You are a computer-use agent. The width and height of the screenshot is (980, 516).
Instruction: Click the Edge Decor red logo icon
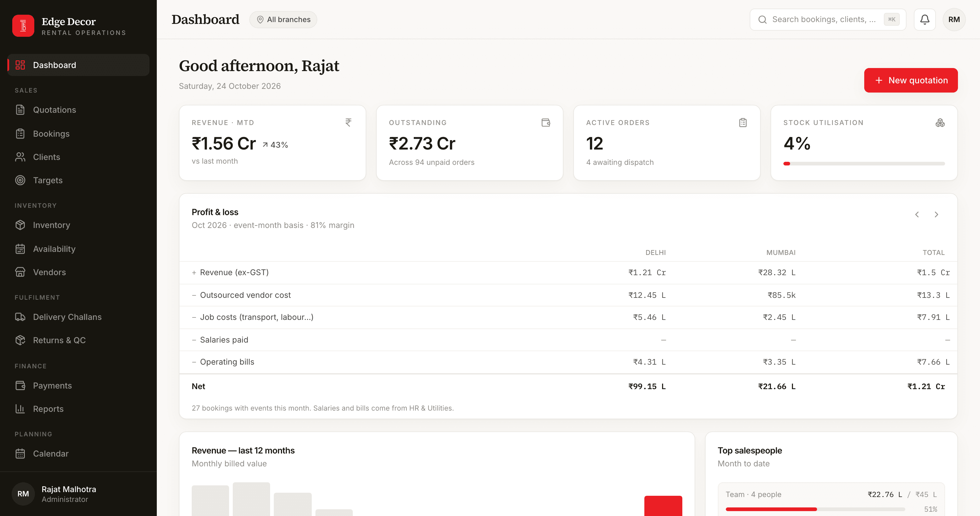click(23, 26)
